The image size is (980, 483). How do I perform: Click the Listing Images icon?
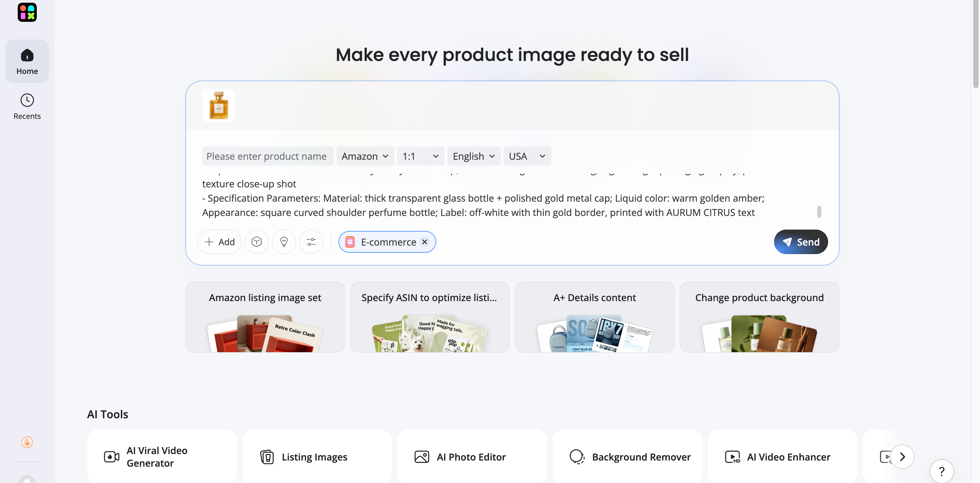point(267,456)
